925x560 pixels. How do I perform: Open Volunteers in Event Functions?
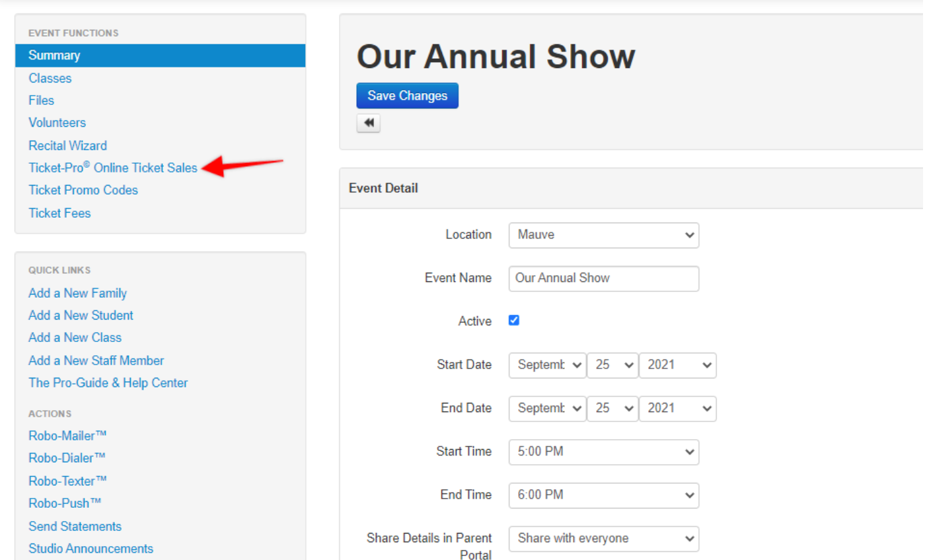coord(57,123)
